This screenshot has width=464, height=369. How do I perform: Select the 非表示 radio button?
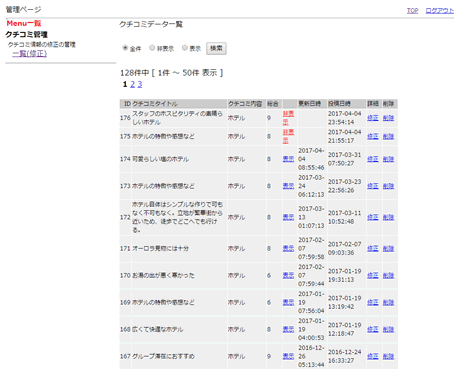[x=152, y=48]
